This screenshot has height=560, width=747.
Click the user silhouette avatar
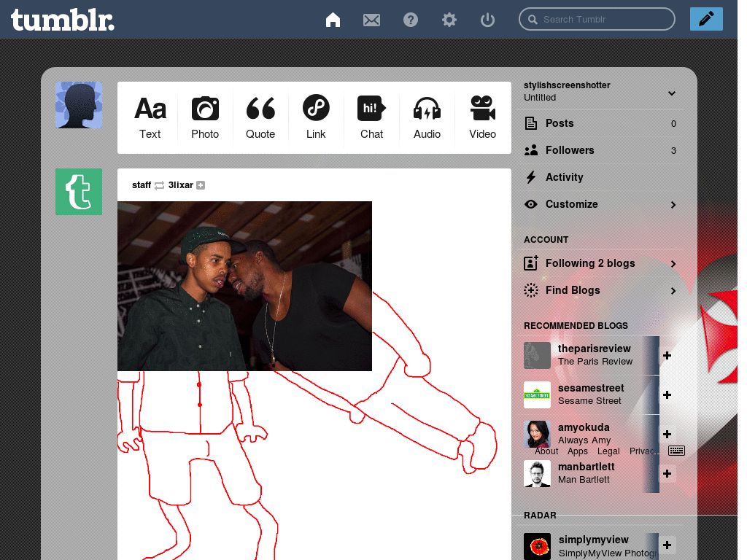coord(79,105)
